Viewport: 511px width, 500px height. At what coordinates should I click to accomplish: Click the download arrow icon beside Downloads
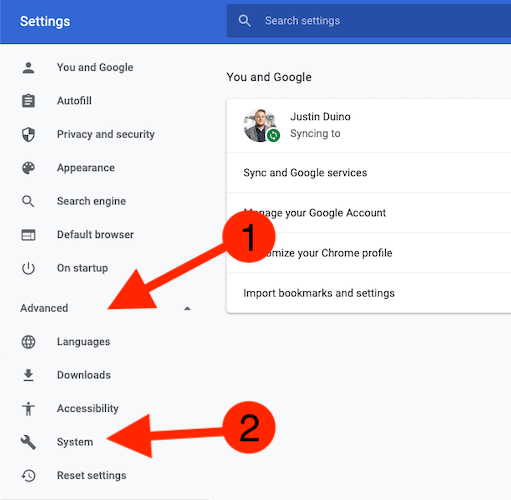pos(28,375)
